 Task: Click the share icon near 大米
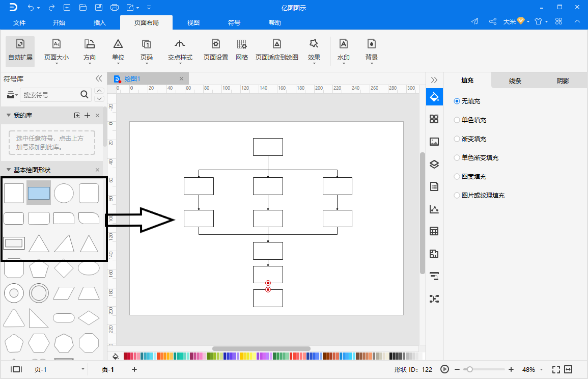click(x=493, y=21)
